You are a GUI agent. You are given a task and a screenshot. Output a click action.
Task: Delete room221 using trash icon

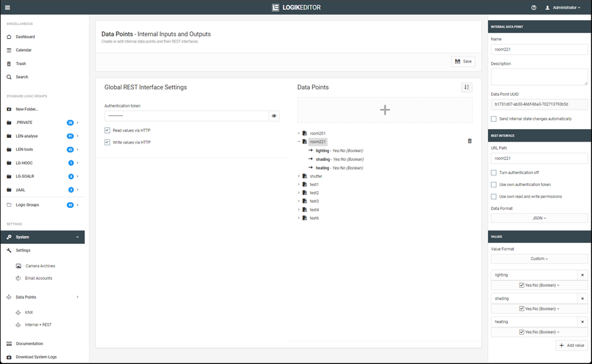click(x=470, y=142)
